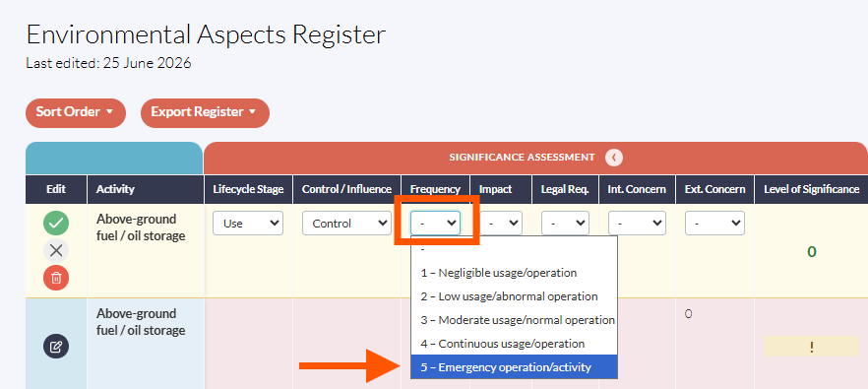Click the Level of Significance column header
Screen dimensions: 868x389
pyautogui.click(x=812, y=189)
